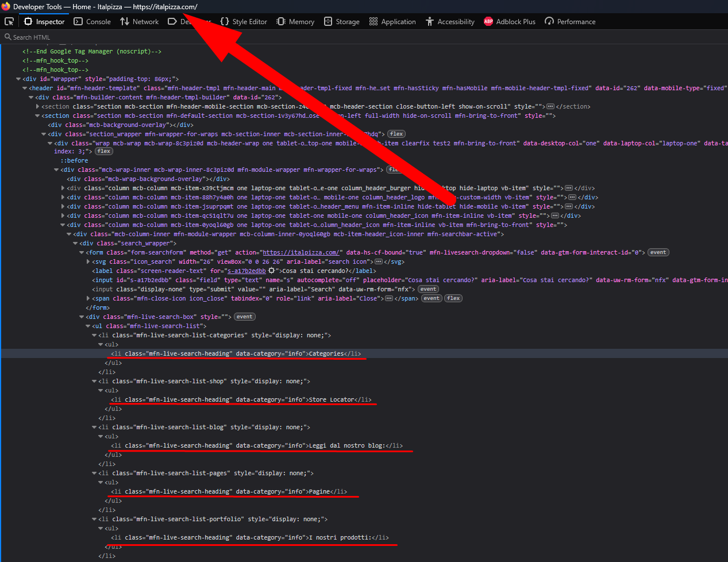Expand the mcb-item-qc51qlt7u column div
This screenshot has height=562, width=728.
click(63, 216)
